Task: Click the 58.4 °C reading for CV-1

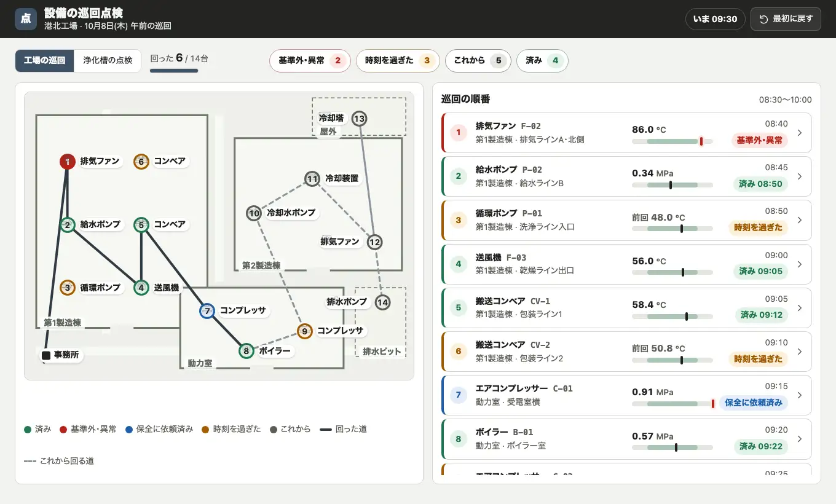Action: [650, 304]
